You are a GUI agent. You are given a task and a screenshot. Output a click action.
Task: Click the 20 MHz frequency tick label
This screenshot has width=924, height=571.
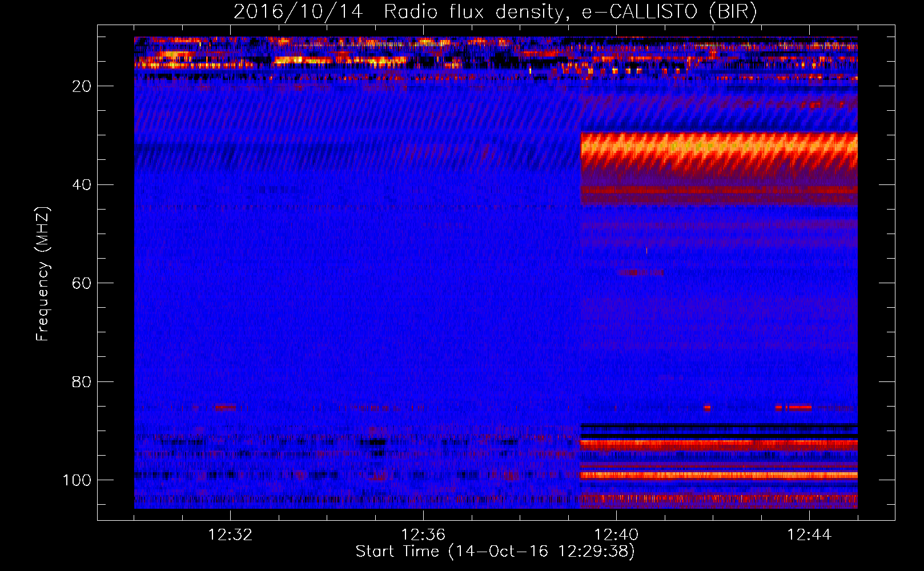(x=82, y=86)
